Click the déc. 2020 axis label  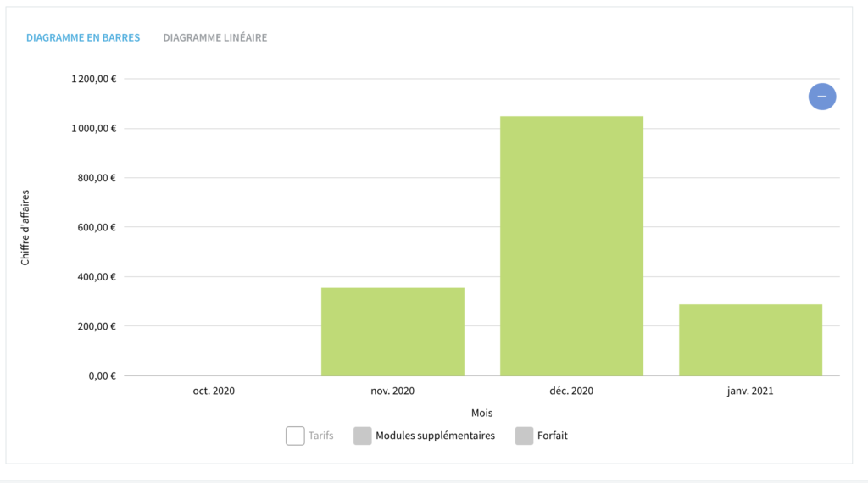[571, 391]
